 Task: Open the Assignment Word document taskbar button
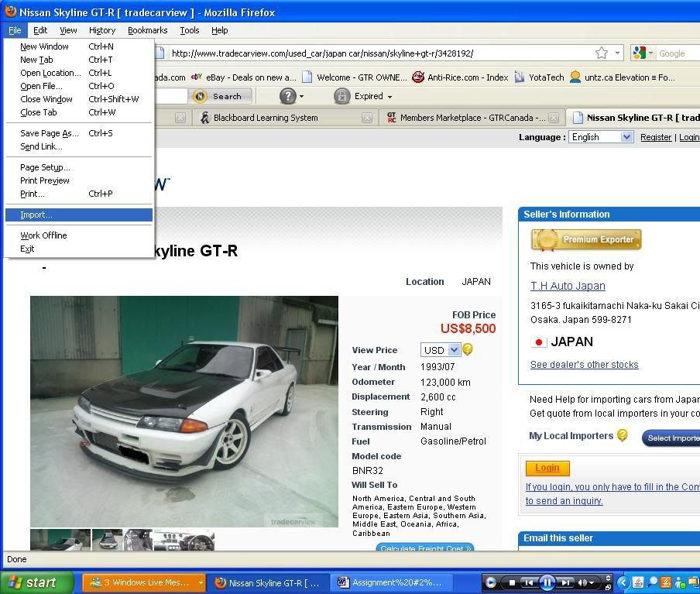pos(390,583)
